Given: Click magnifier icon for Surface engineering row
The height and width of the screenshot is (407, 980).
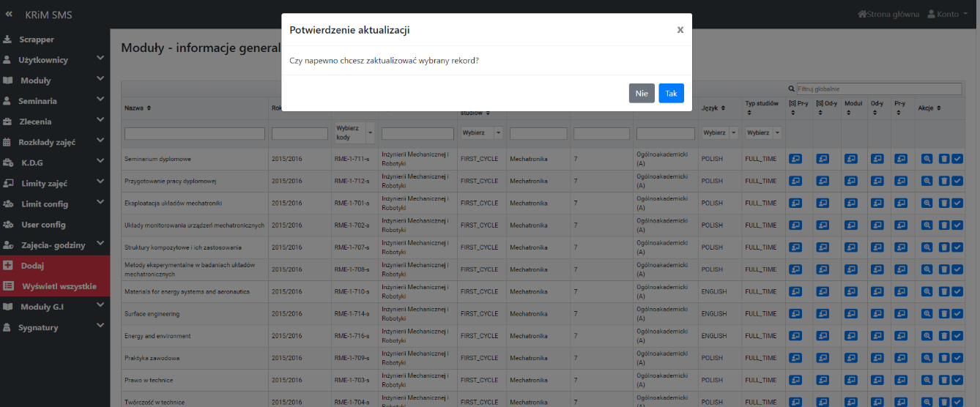Looking at the screenshot, I should pos(927,313).
